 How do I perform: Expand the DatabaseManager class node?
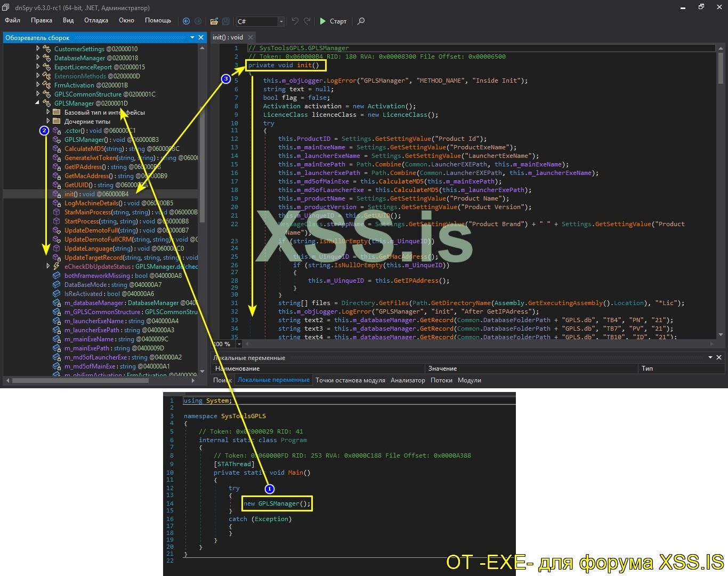(x=38, y=58)
